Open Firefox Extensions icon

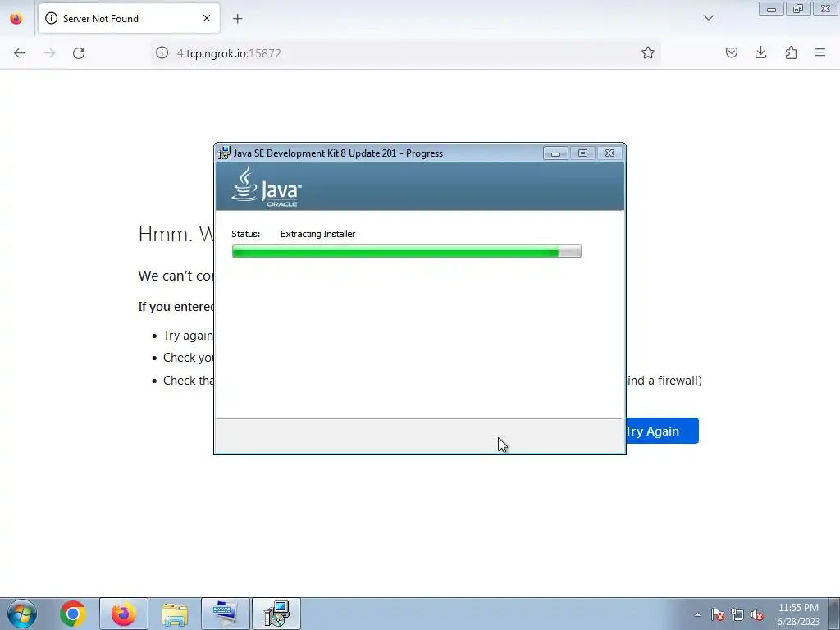(x=791, y=52)
